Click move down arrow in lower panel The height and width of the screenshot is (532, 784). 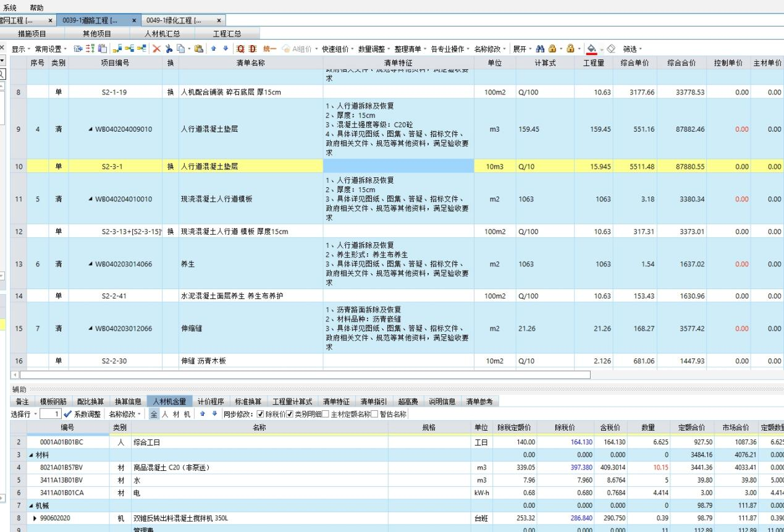click(x=214, y=414)
